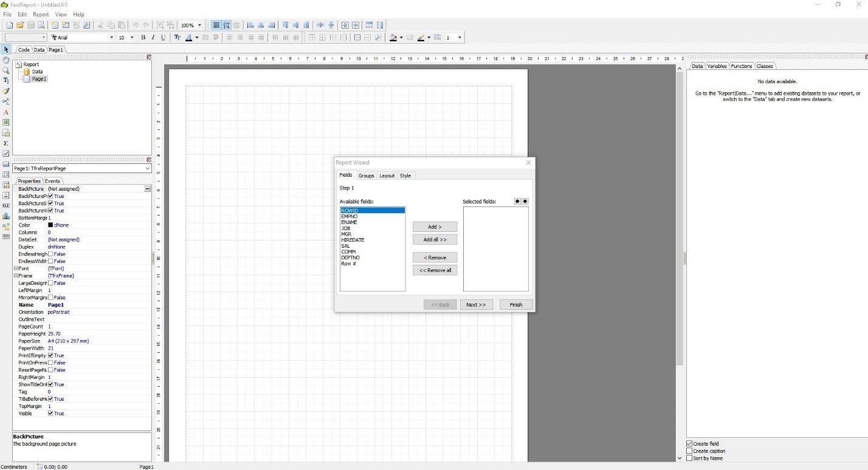The width and height of the screenshot is (868, 470).
Task: Select the Picture object tool
Action: 6,122
